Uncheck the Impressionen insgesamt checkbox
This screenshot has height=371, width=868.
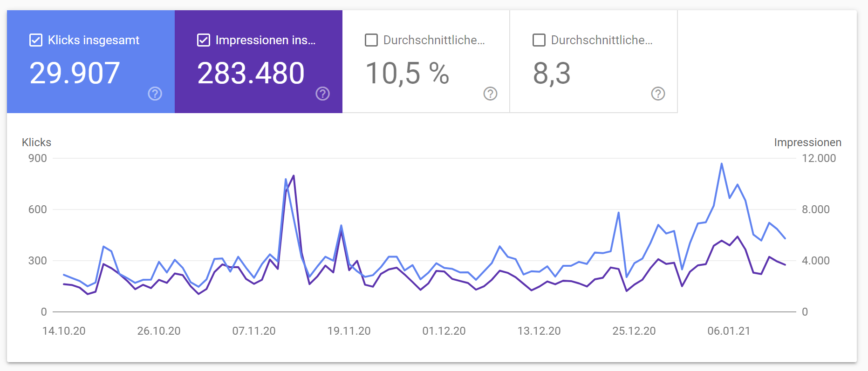point(204,40)
